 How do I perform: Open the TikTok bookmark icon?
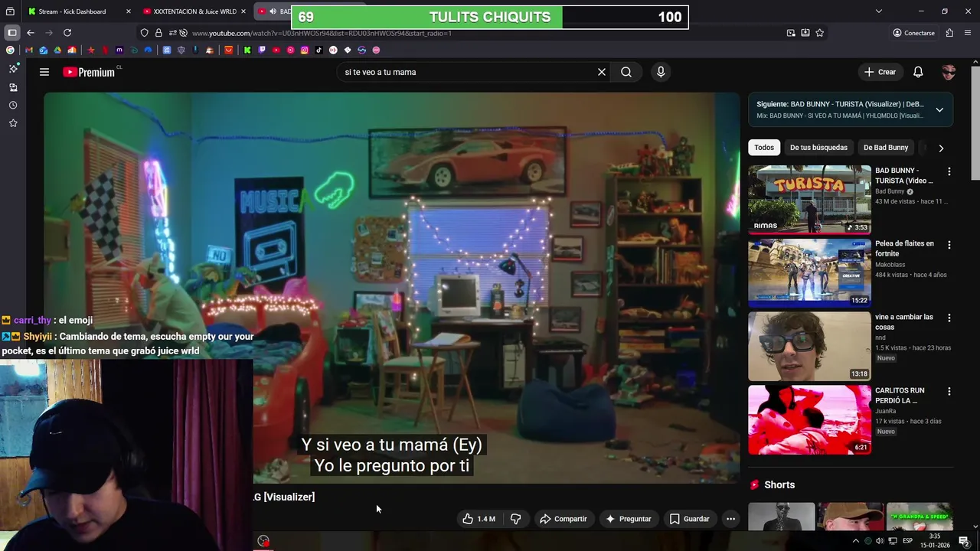coord(318,50)
